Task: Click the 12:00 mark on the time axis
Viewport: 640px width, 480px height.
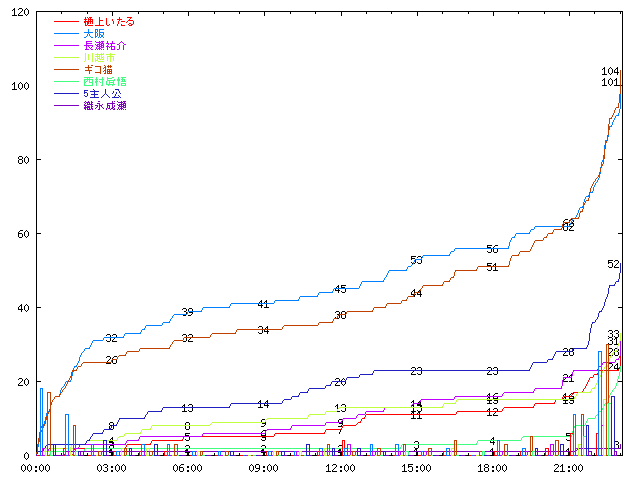Action: tap(340, 467)
